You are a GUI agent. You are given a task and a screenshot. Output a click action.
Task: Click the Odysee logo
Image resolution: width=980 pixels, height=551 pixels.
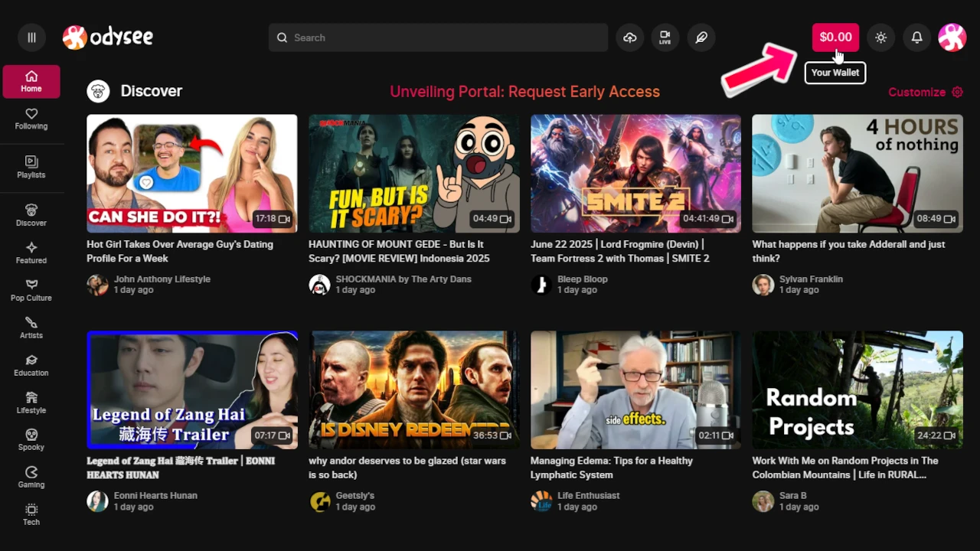pyautogui.click(x=108, y=37)
